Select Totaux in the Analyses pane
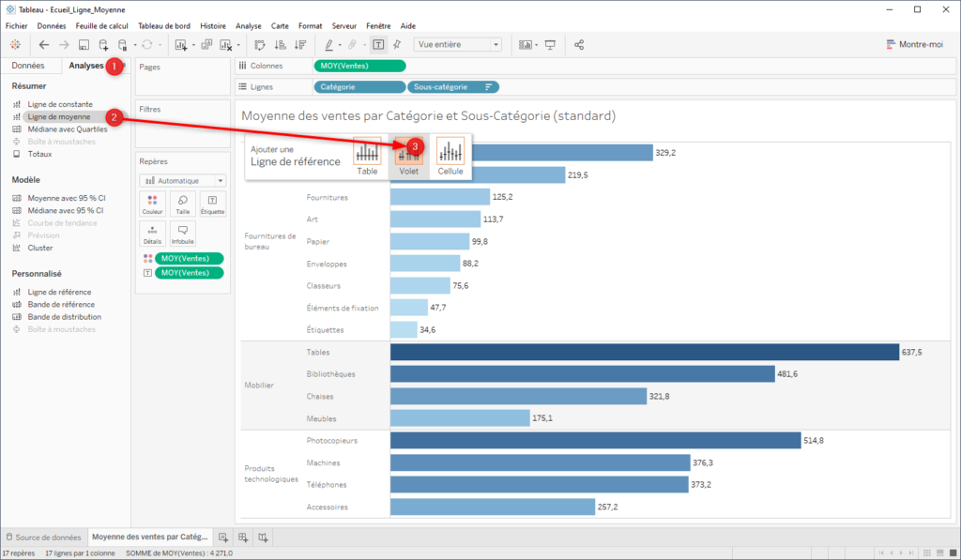Viewport: 961px width, 560px height. click(x=39, y=154)
